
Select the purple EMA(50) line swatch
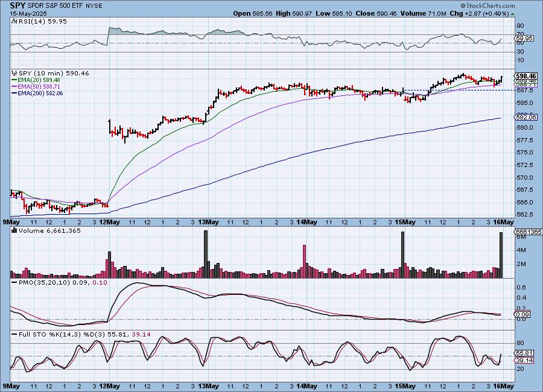pyautogui.click(x=14, y=87)
